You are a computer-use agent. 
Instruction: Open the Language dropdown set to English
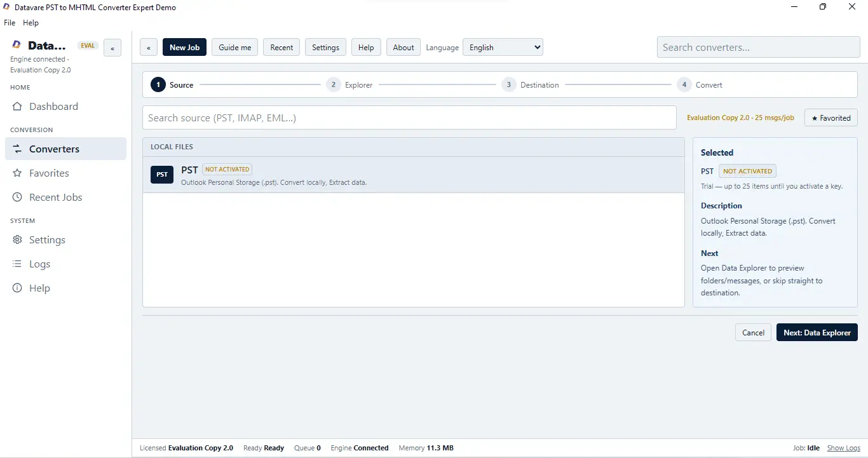pos(503,48)
